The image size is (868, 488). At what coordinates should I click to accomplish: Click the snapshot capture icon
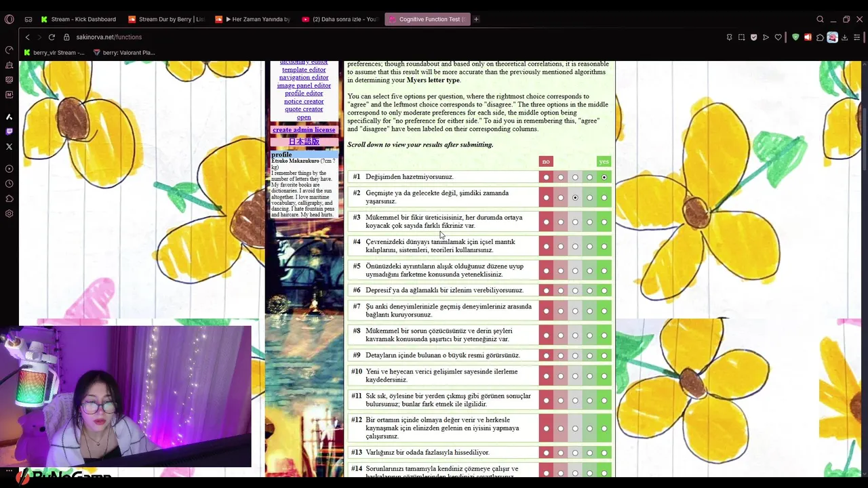[x=741, y=37]
